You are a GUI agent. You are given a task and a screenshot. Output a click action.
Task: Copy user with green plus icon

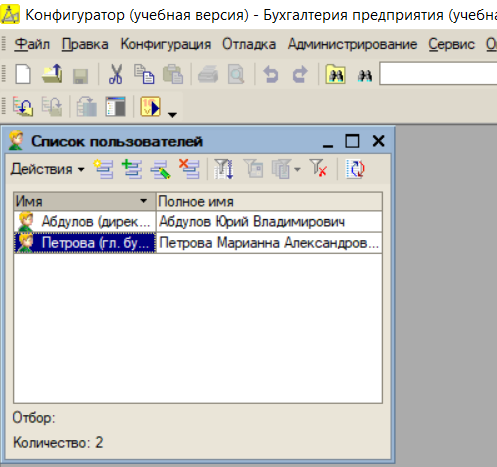pos(132,169)
